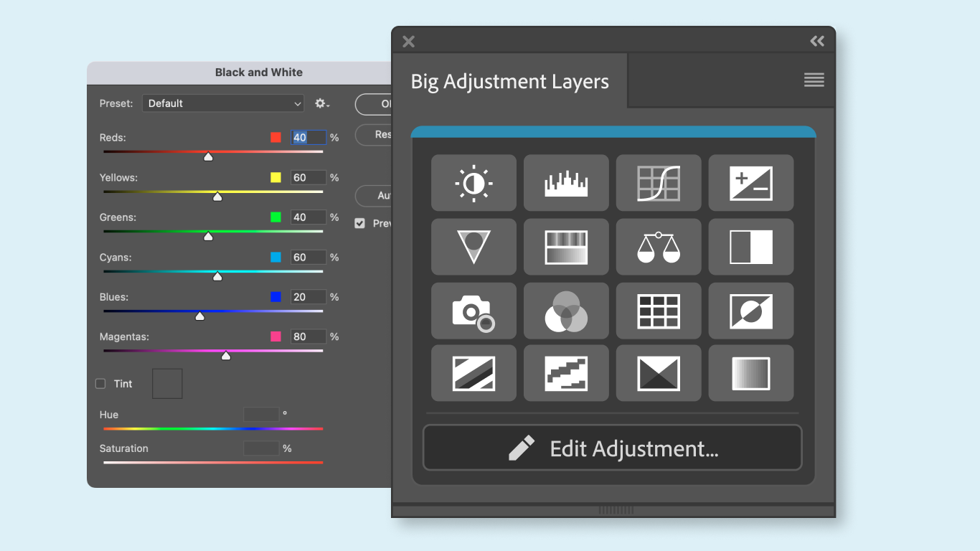The width and height of the screenshot is (980, 551).
Task: Add an Exposure adjustment layer
Action: pyautogui.click(x=751, y=183)
